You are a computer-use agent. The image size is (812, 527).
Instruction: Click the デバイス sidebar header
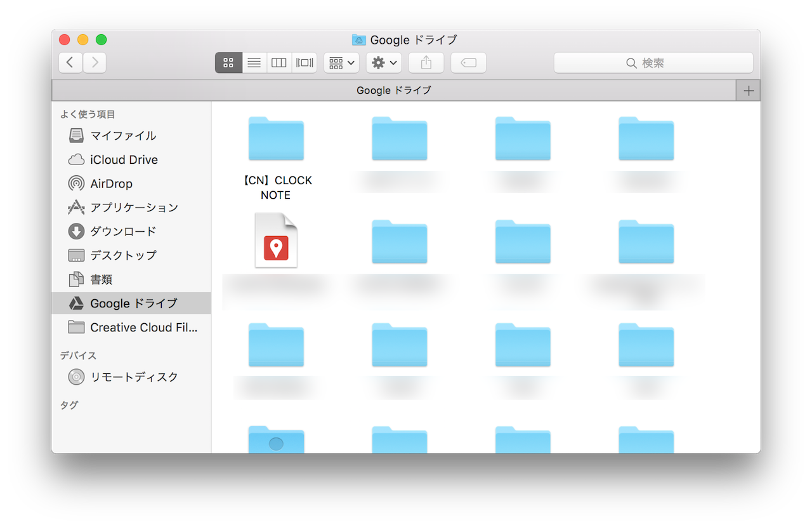pyautogui.click(x=78, y=356)
